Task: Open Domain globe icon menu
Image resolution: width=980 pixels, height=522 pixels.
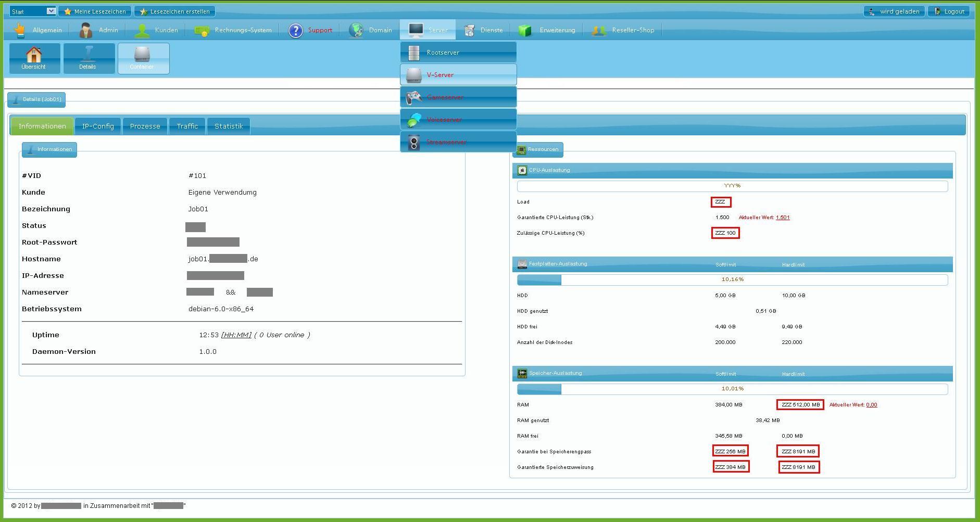Action: pos(357,31)
